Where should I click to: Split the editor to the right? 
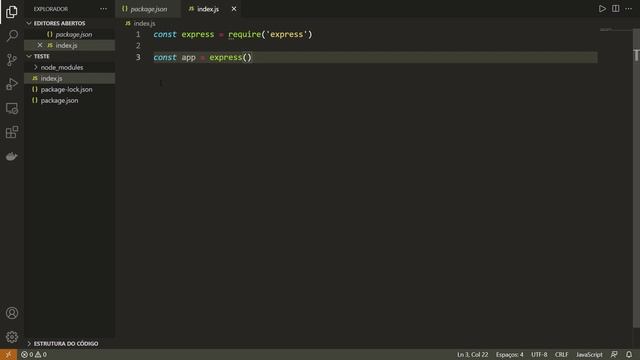coord(616,9)
